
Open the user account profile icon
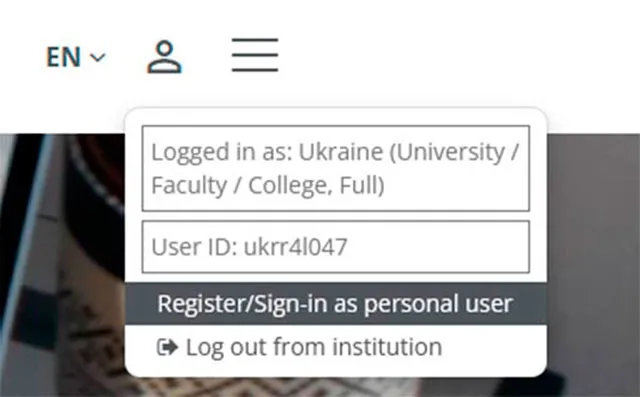[x=164, y=57]
